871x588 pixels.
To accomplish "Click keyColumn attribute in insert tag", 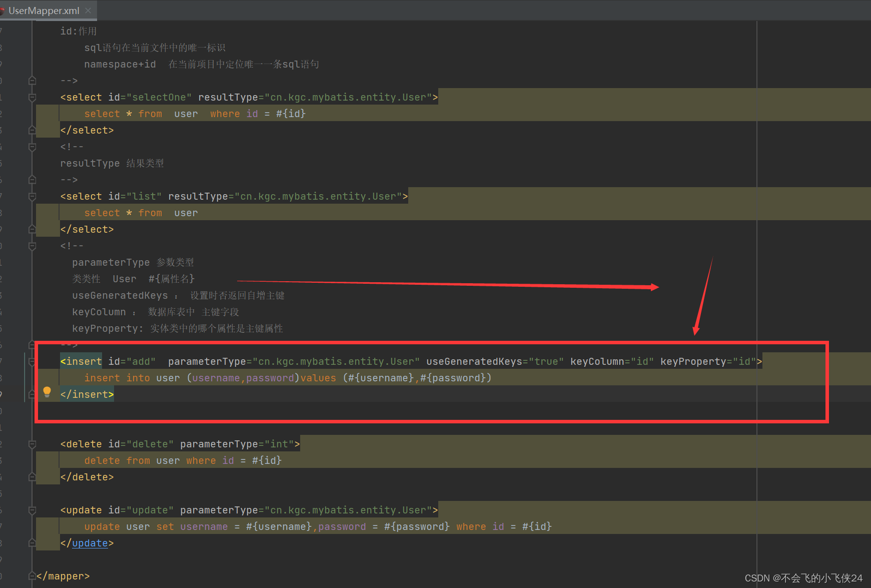I will tap(612, 361).
